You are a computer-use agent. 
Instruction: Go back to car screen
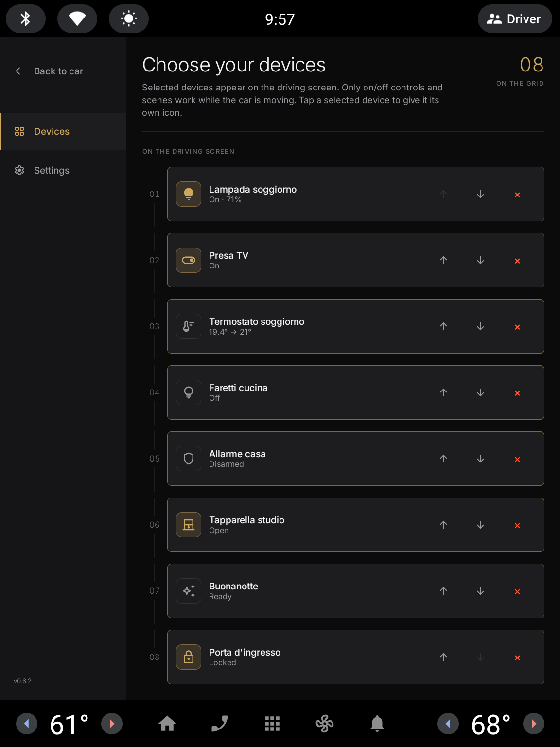[x=49, y=71]
